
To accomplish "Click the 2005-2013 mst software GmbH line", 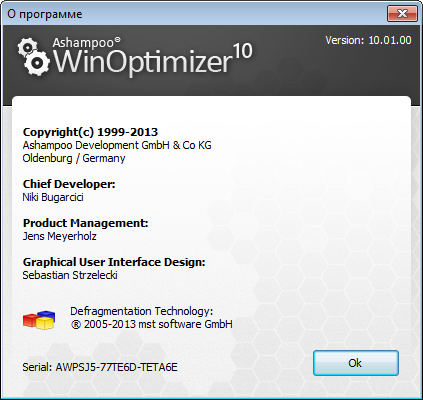I will point(152,324).
